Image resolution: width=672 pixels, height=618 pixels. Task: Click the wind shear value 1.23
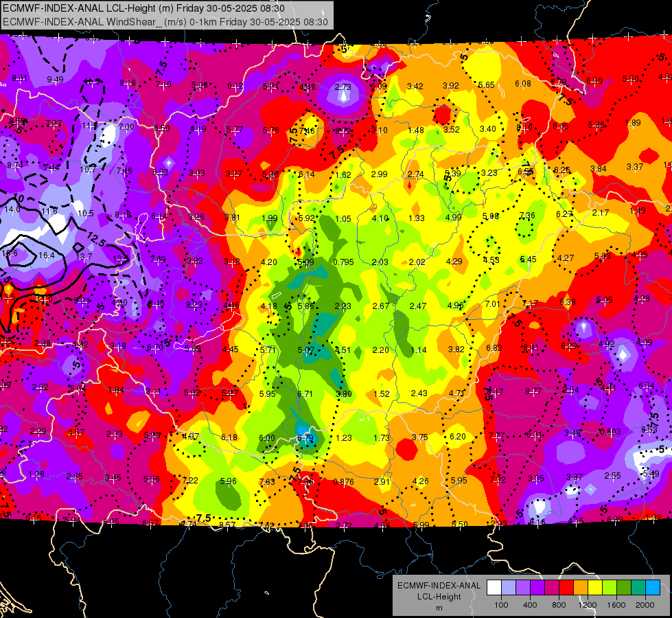pos(344,438)
